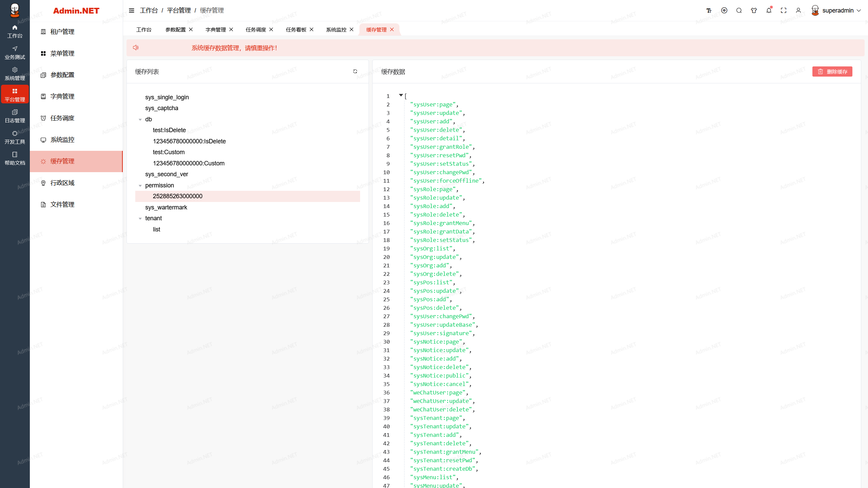Select sys_single_login in the cache list

(x=167, y=97)
